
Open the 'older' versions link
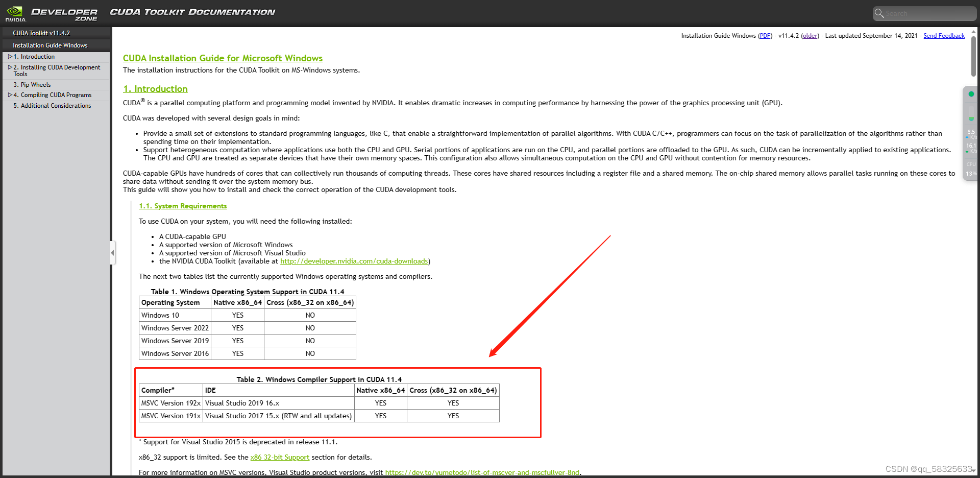pos(810,36)
